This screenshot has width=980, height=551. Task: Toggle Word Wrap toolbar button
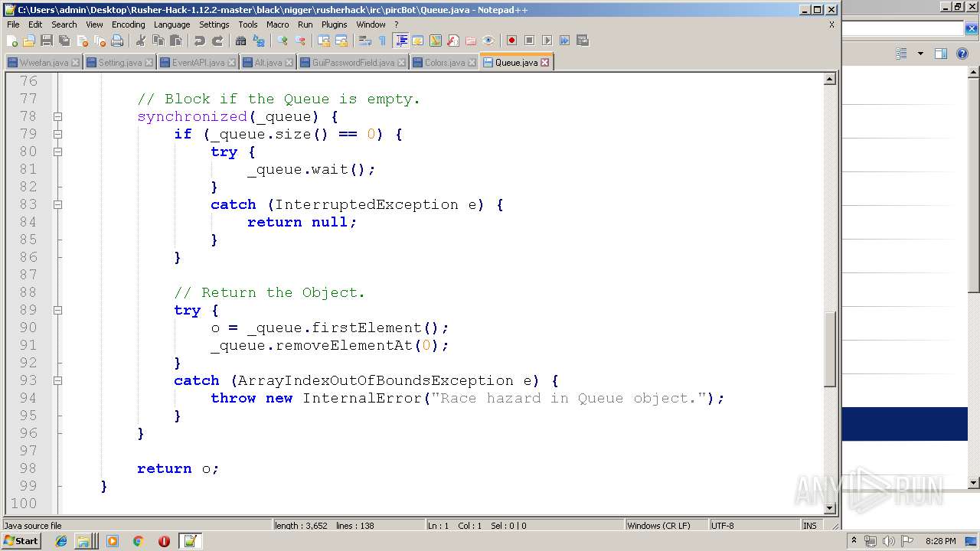(365, 41)
